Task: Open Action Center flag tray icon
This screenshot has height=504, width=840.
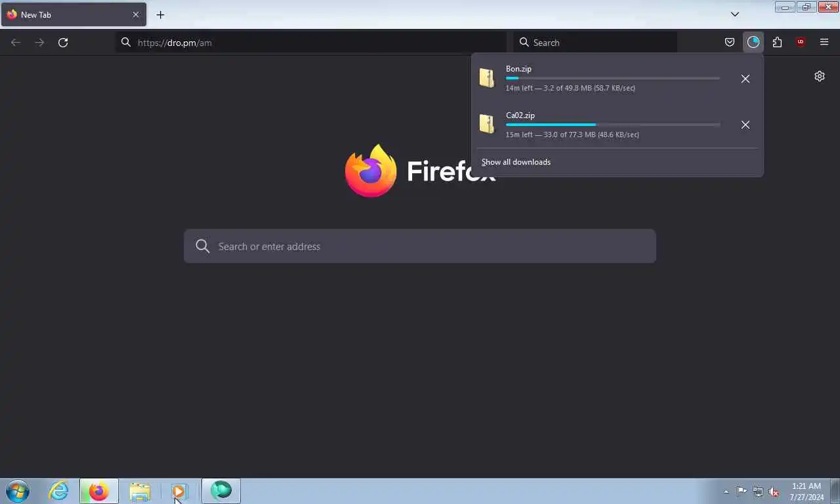Action: 742,492
